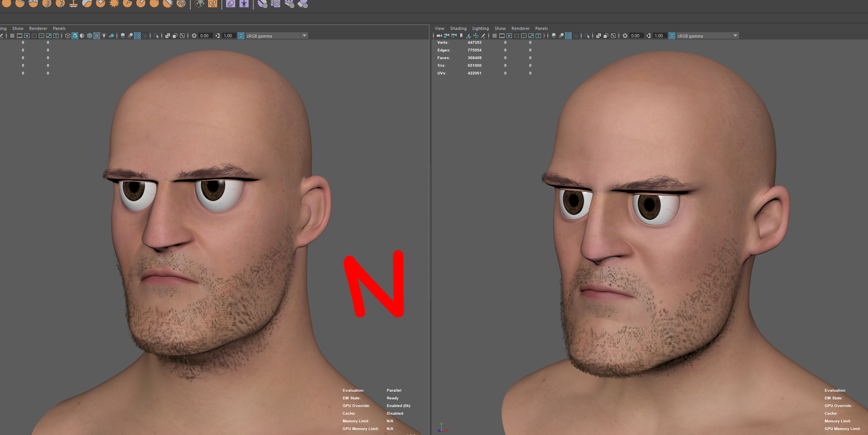The image size is (868, 435).
Task: Open sRGB gamma dropdown in right viewport
Action: (x=735, y=36)
